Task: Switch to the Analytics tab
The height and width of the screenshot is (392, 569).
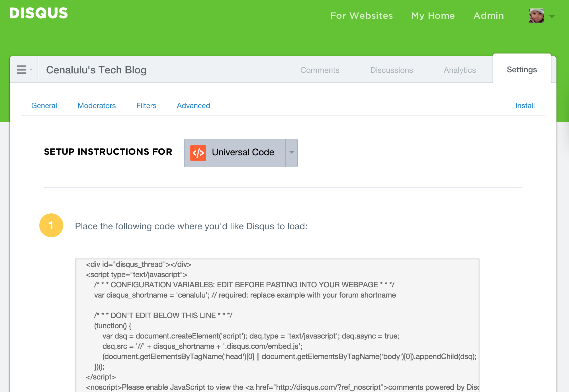Action: tap(460, 70)
